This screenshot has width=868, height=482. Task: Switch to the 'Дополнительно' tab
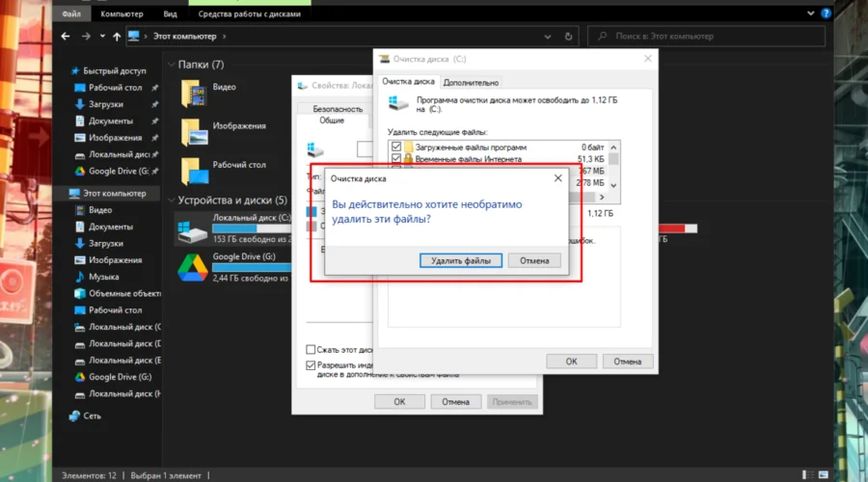coord(471,83)
